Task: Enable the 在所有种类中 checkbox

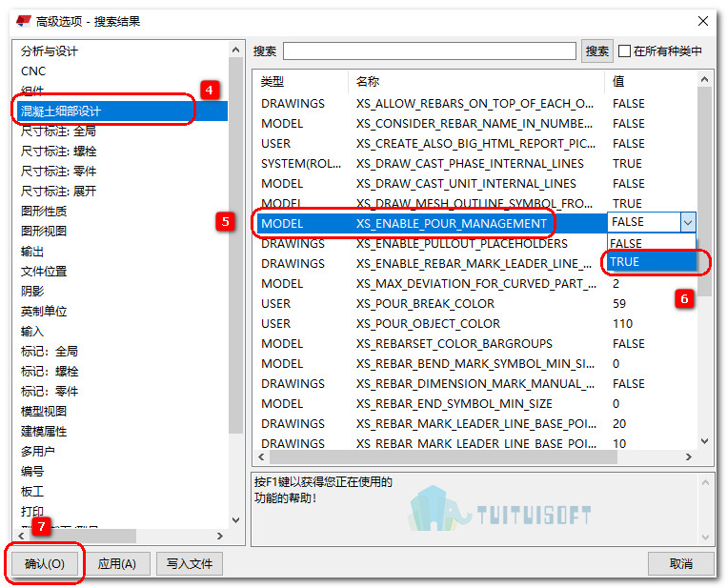Action: [624, 51]
